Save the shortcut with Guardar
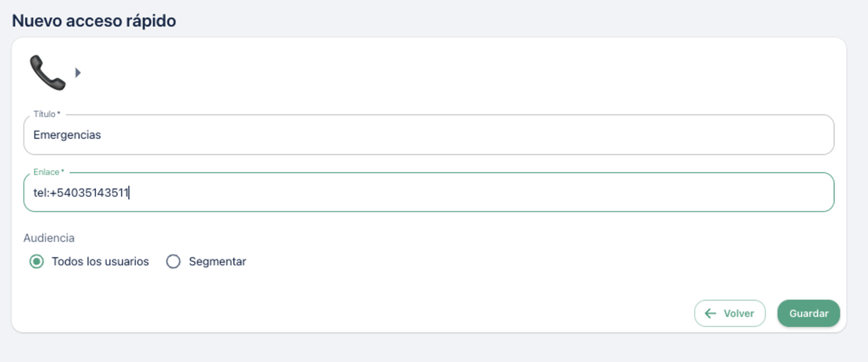Screen dimensions: 868x362 (x=808, y=313)
